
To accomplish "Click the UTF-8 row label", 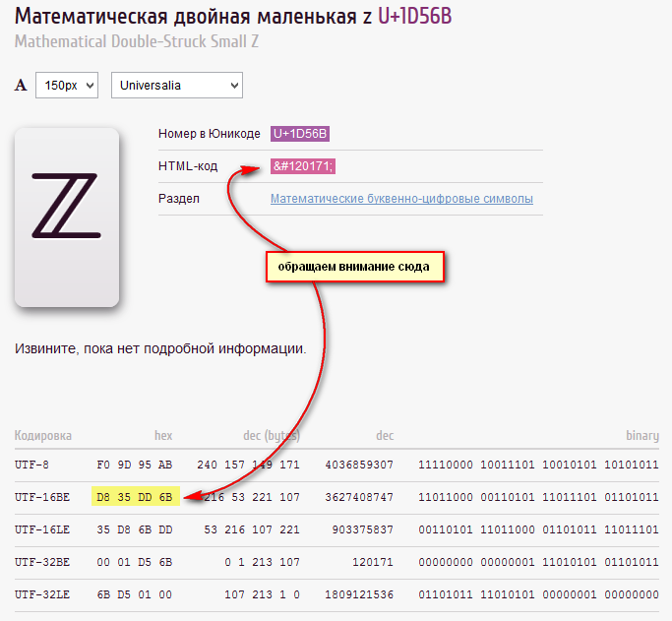I will coord(31,465).
